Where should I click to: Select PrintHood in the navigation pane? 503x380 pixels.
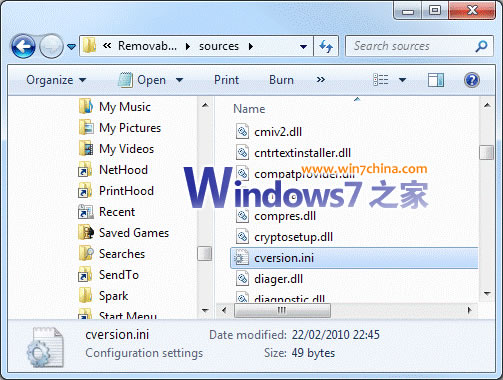(126, 191)
